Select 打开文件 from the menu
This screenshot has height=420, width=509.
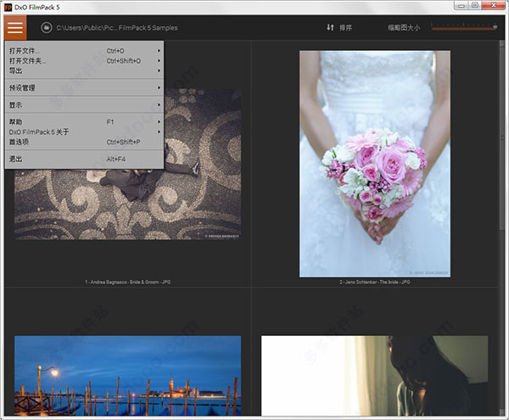(x=25, y=51)
